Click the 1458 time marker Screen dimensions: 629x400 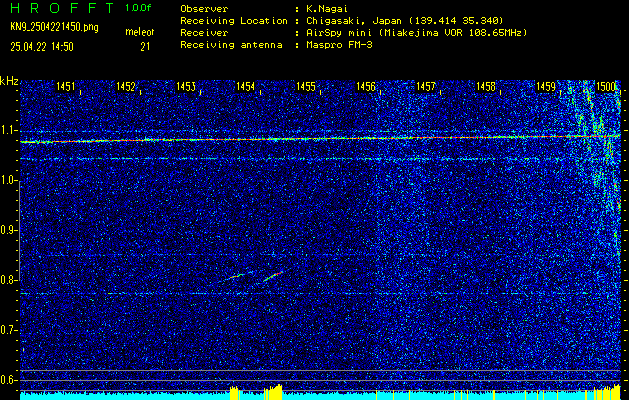click(x=486, y=86)
